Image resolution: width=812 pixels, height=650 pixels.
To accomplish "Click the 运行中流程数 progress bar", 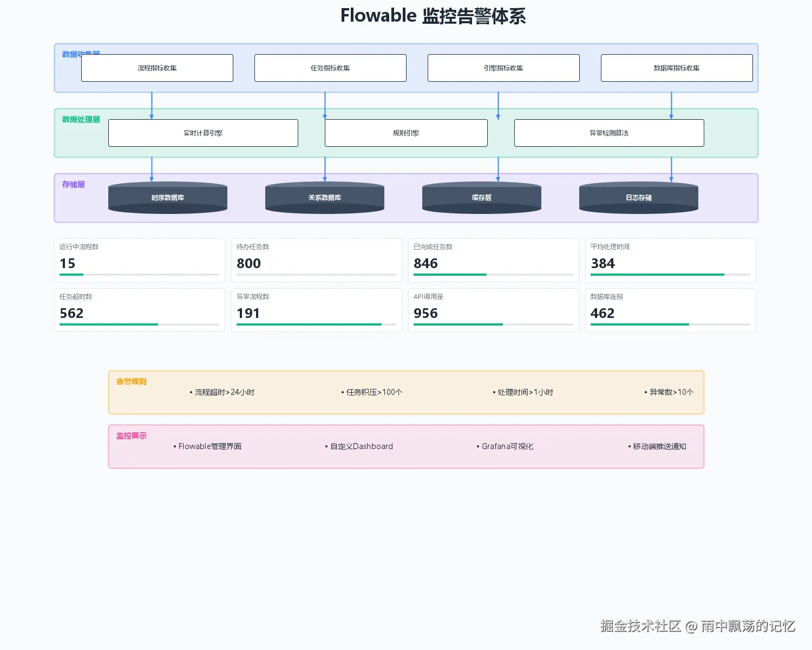I will pyautogui.click(x=140, y=275).
